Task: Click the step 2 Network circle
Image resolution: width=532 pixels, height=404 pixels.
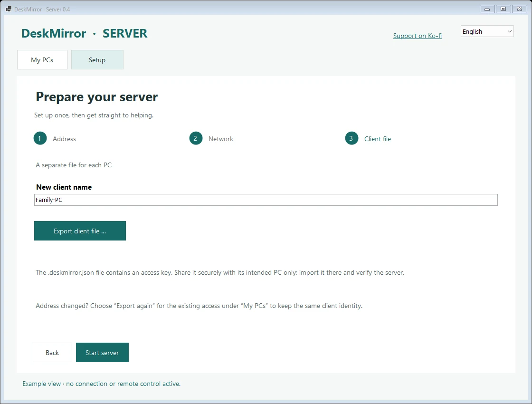Action: 196,138
